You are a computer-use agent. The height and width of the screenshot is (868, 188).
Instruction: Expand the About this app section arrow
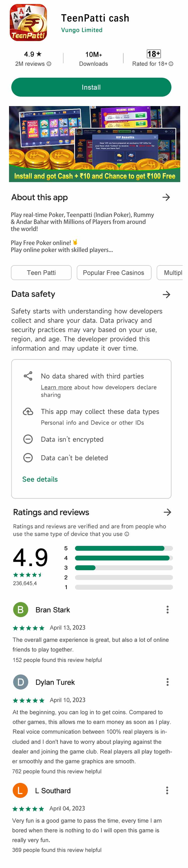pyautogui.click(x=166, y=197)
